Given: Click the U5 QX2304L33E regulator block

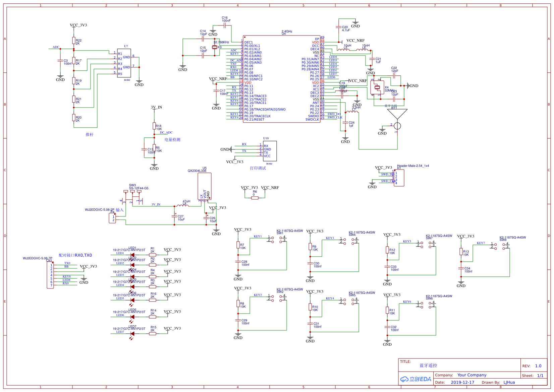Looking at the screenshot, I should [x=205, y=186].
